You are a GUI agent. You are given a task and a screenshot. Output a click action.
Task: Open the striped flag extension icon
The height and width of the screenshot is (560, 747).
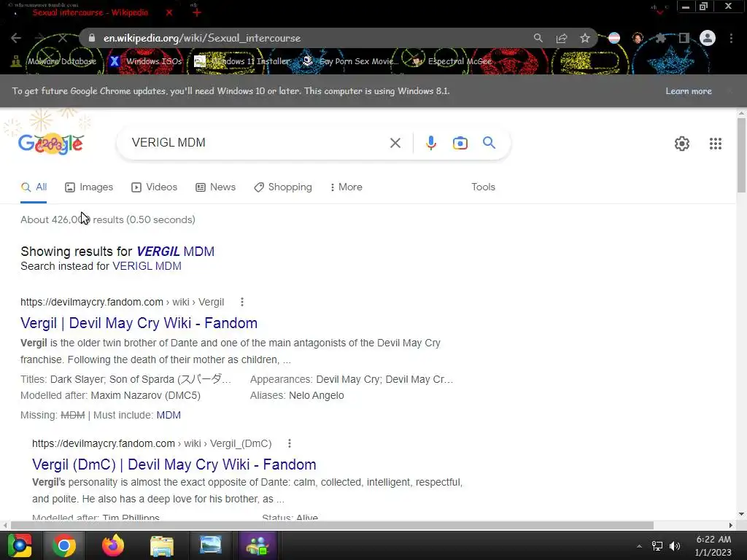coord(614,38)
